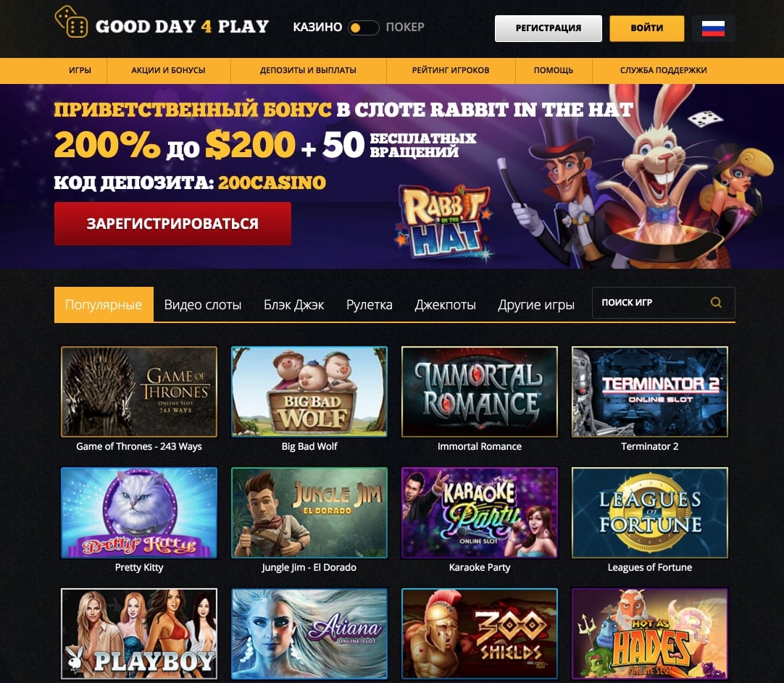Click the yellow Войти button
The height and width of the screenshot is (683, 784).
pyautogui.click(x=647, y=28)
